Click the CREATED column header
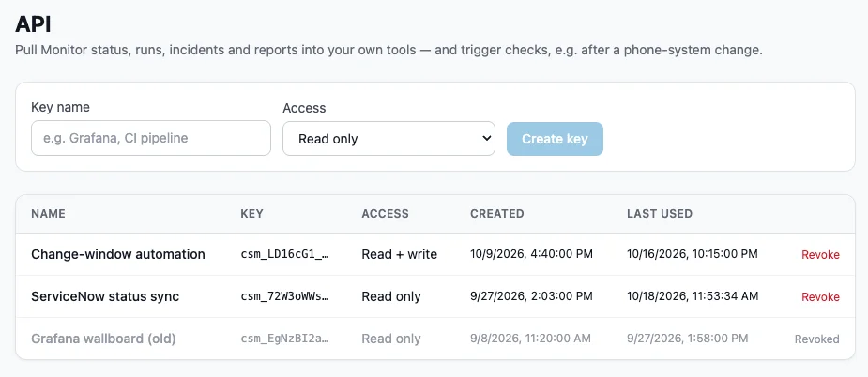Image resolution: width=868 pixels, height=377 pixels. [x=497, y=213]
